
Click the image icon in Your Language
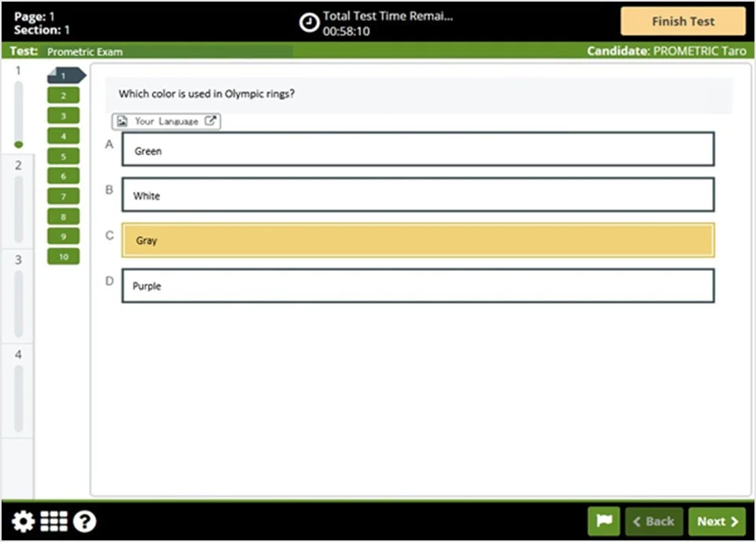click(x=123, y=121)
